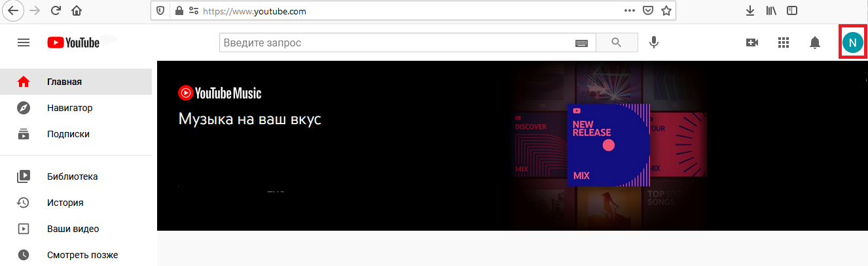868x266 pixels.
Task: Reload the page in the browser
Action: coord(56,10)
